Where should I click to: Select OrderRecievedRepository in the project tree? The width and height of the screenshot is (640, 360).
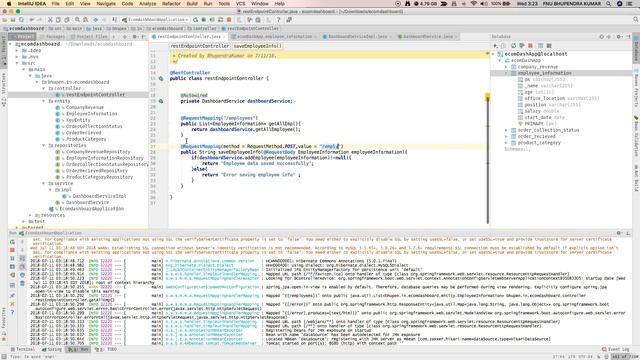[97, 171]
